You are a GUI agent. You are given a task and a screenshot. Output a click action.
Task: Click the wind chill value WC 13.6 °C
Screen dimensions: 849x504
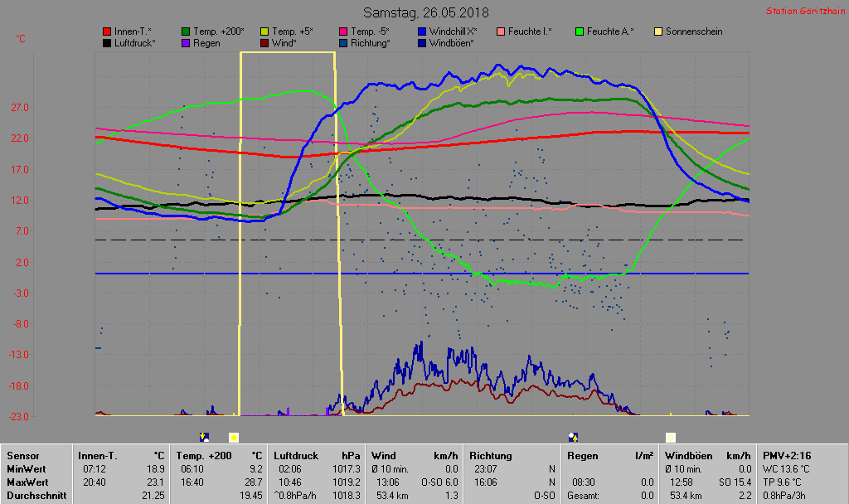pos(786,469)
